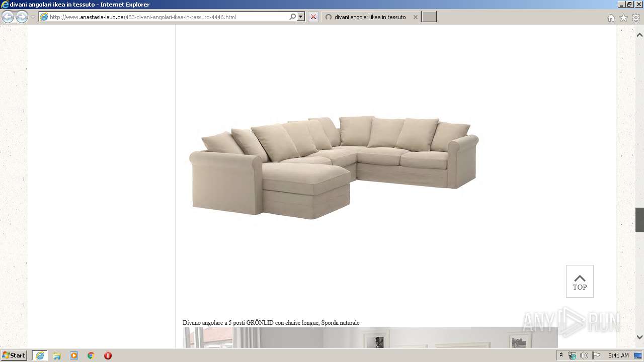Open the Windows Start menu
The width and height of the screenshot is (644, 362).
[x=14, y=355]
